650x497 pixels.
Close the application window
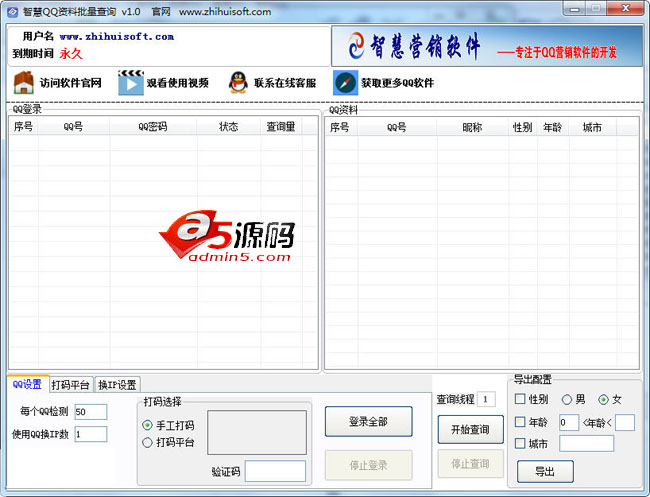pyautogui.click(x=626, y=9)
